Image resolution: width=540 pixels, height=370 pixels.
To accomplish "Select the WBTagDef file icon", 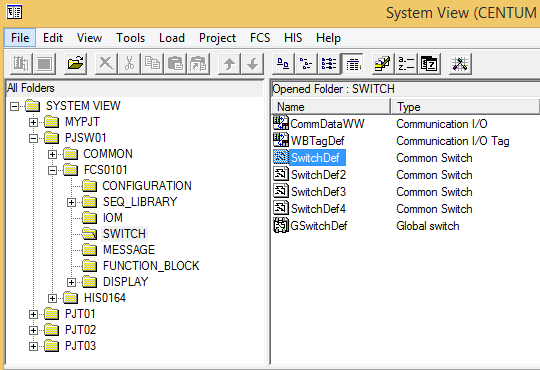I will pyautogui.click(x=281, y=140).
